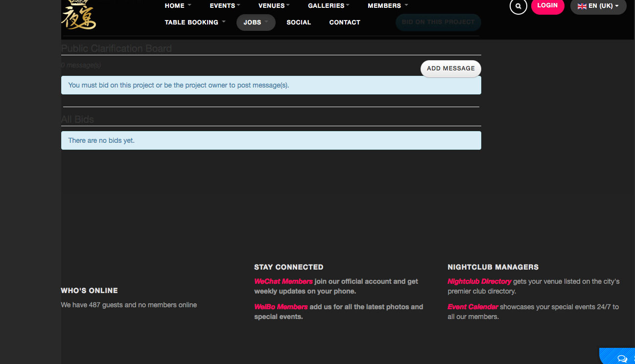Click the 'We have 487 guests' text
635x364 pixels.
(129, 305)
